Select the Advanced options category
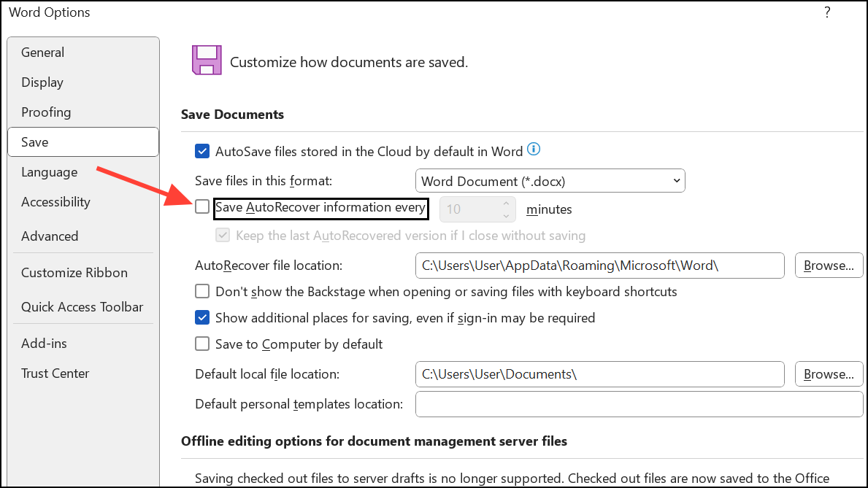868x488 pixels. pos(50,236)
